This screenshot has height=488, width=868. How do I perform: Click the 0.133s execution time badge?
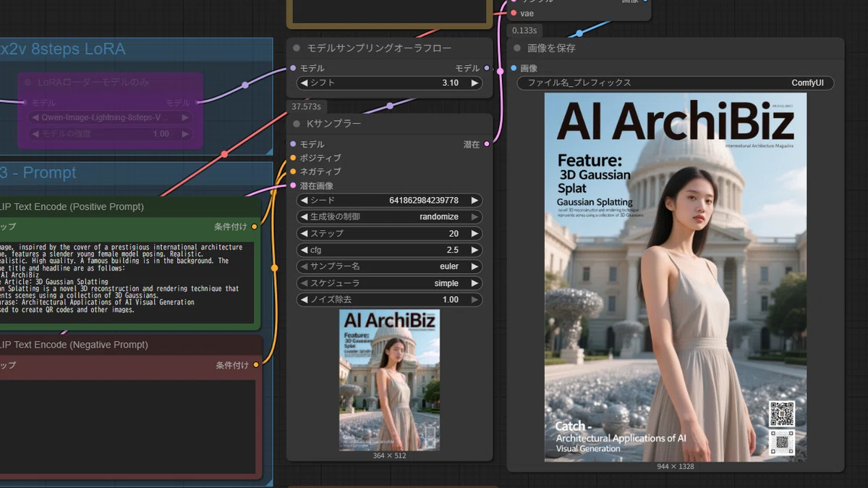click(524, 30)
